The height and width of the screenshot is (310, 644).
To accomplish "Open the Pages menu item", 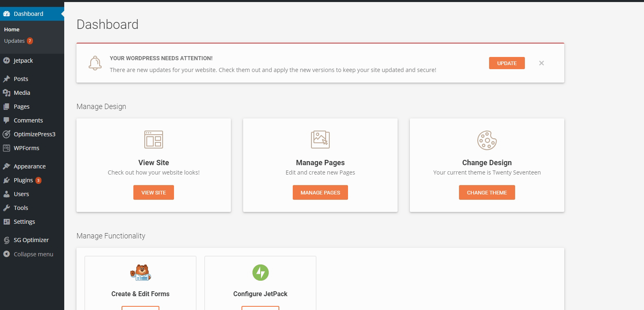I will point(32,107).
